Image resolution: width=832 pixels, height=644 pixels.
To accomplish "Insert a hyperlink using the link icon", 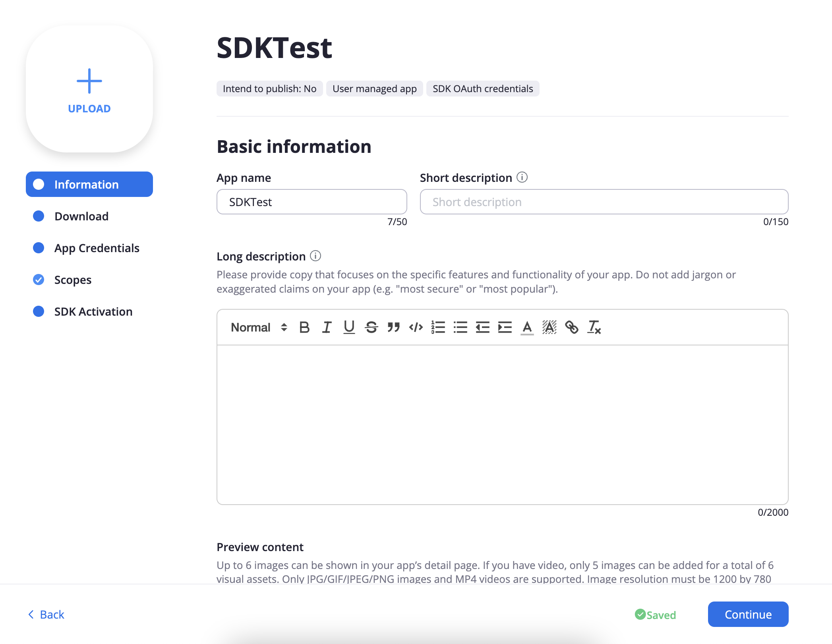I will click(x=571, y=327).
